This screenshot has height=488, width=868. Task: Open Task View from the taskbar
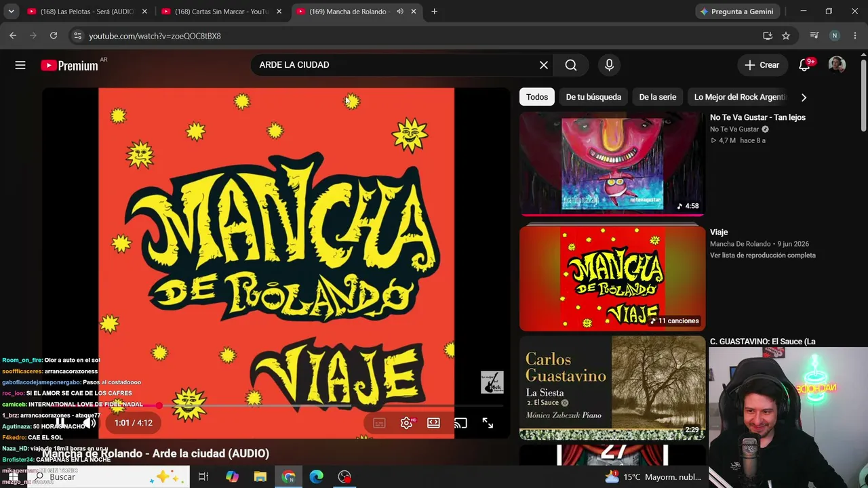(x=203, y=477)
